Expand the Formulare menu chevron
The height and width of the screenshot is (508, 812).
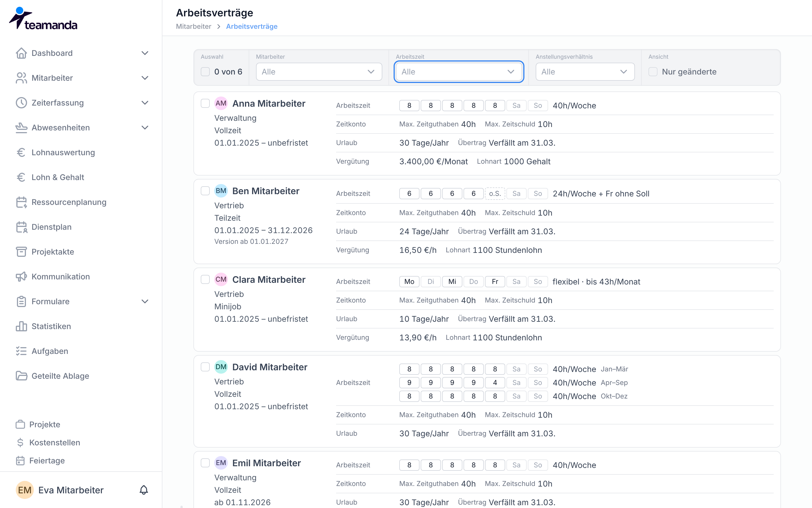tap(145, 301)
